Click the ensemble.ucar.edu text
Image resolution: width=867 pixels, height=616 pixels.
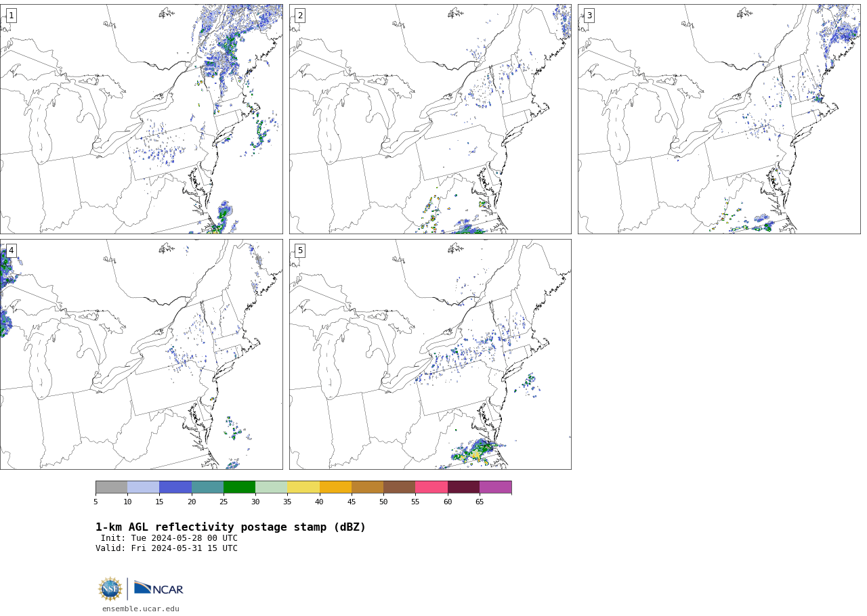pyautogui.click(x=141, y=609)
